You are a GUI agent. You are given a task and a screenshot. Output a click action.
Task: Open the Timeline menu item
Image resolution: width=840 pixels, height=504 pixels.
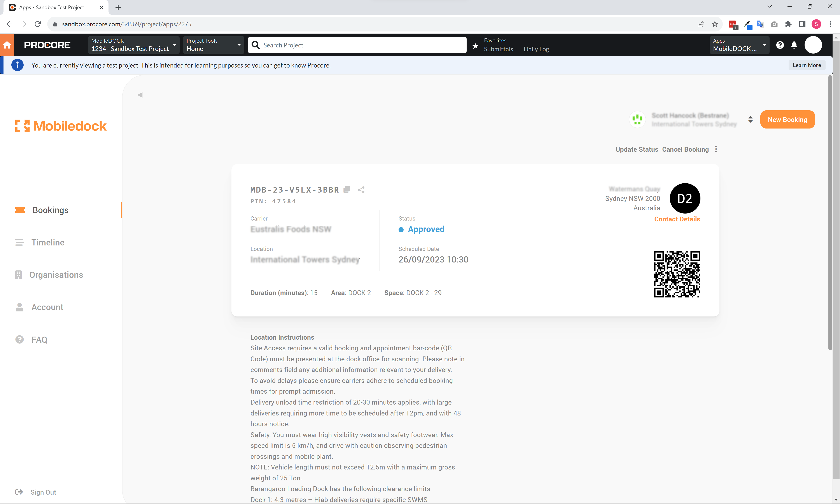(47, 242)
